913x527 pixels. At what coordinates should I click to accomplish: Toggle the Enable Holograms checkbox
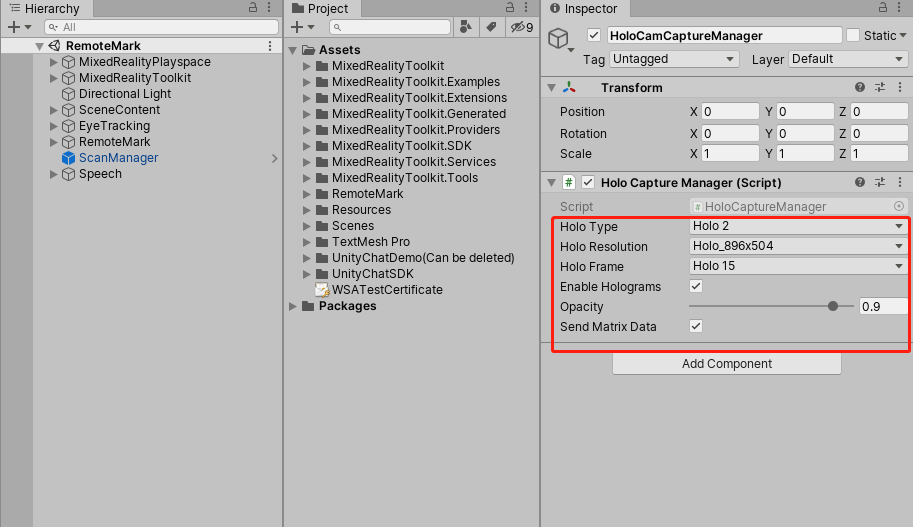pyautogui.click(x=696, y=286)
